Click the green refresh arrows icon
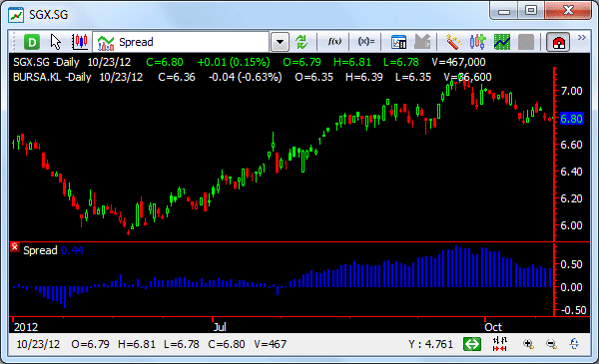 click(x=301, y=42)
